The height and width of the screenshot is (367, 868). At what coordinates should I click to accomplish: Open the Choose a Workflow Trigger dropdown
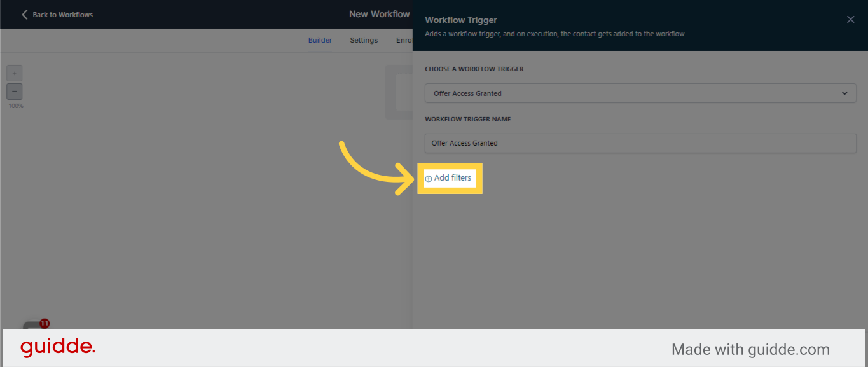coord(640,93)
